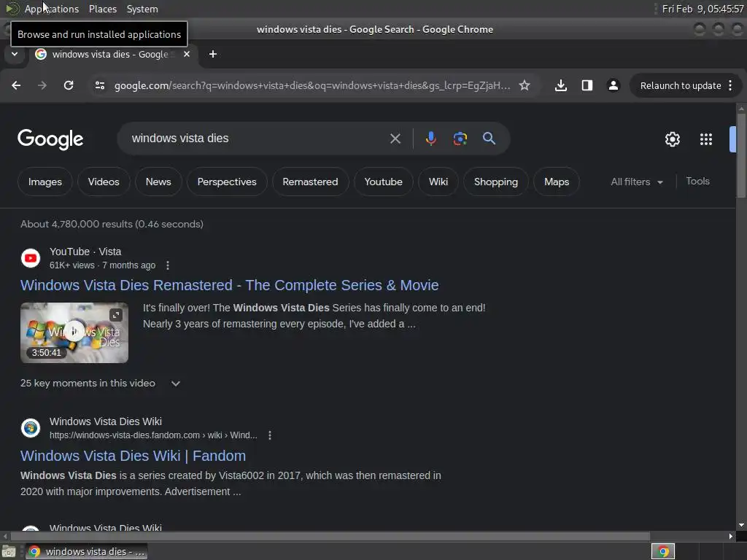The width and height of the screenshot is (747, 560).
Task: Click the Chrome address bar URL
Action: coord(312,86)
